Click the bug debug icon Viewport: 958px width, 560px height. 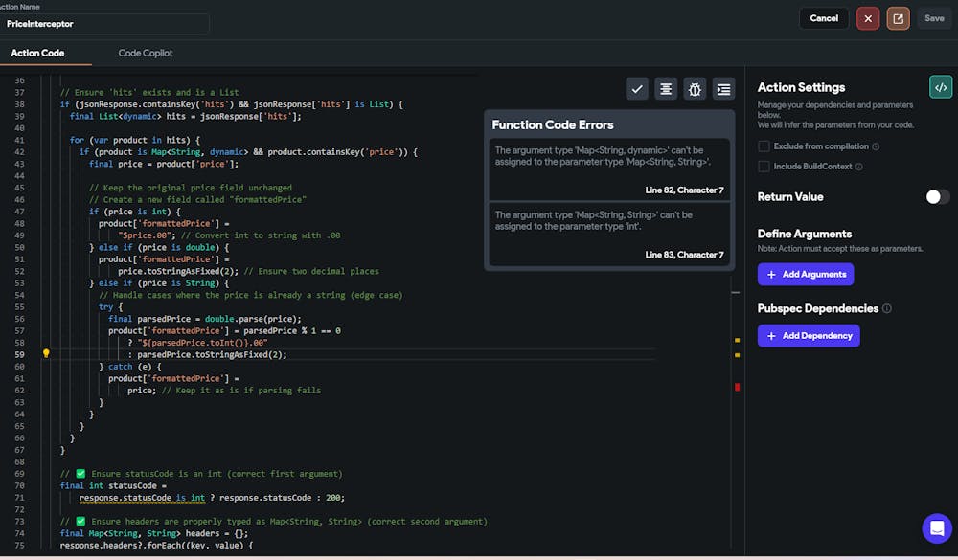(696, 89)
